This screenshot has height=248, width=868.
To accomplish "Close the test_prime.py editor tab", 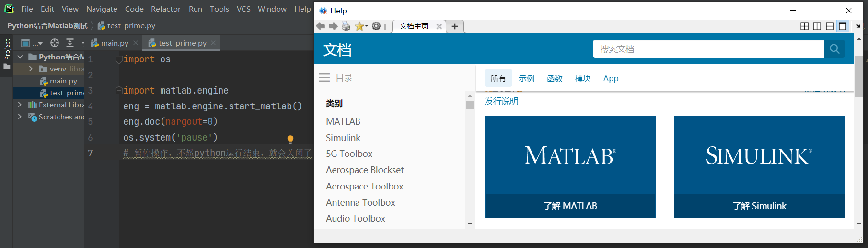I will click(214, 43).
